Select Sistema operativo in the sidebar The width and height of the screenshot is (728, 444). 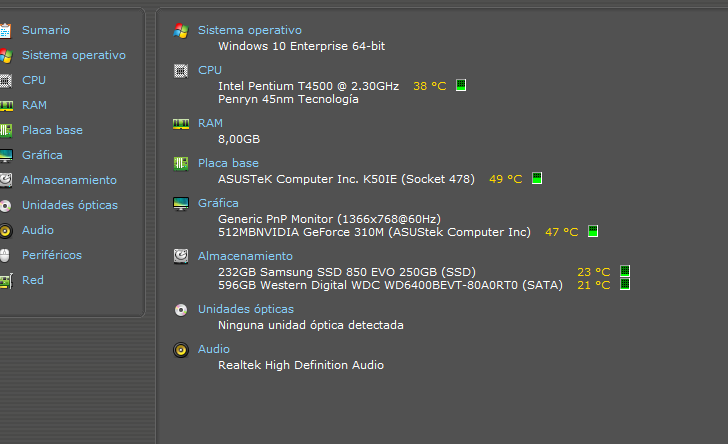(73, 55)
